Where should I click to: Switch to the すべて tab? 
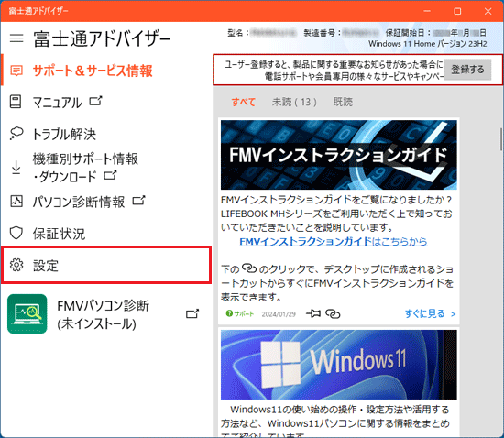[244, 103]
